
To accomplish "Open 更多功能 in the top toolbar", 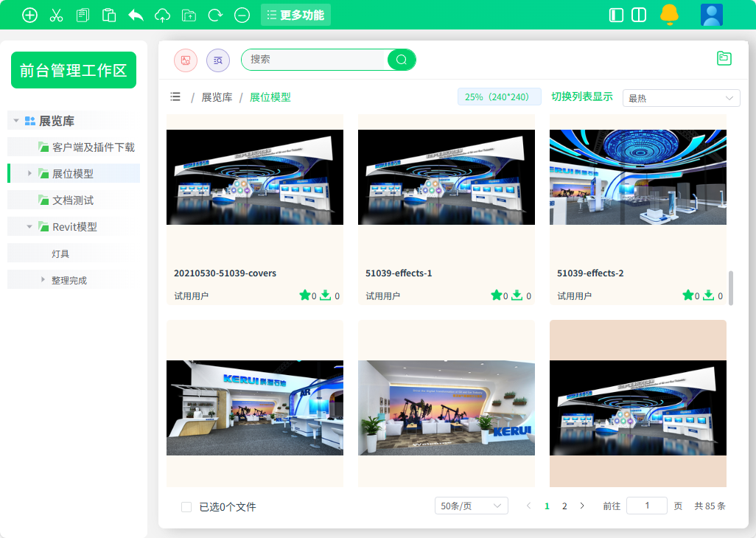I will point(295,14).
